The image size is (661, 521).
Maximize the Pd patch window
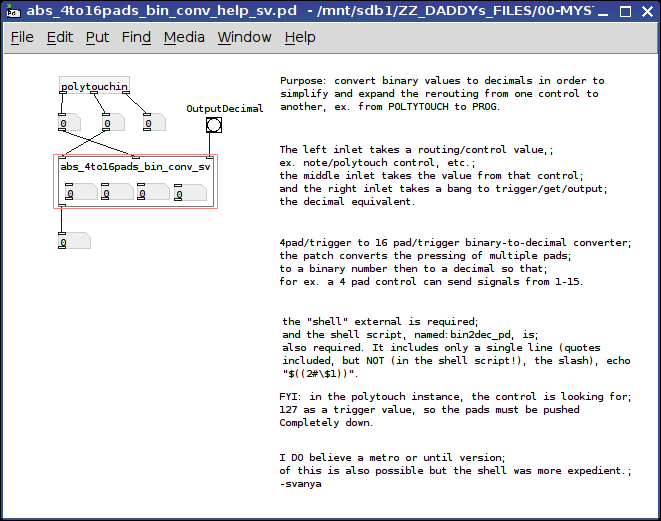pyautogui.click(x=626, y=11)
